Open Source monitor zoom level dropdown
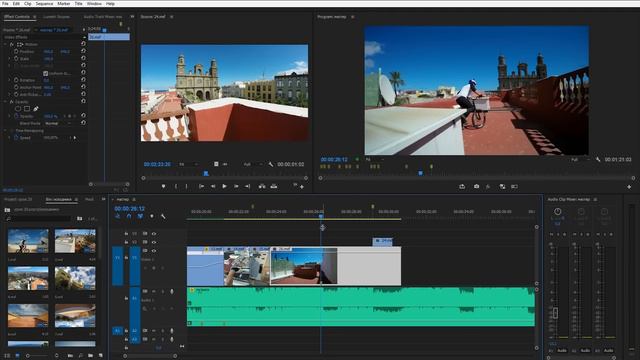 tap(189, 164)
